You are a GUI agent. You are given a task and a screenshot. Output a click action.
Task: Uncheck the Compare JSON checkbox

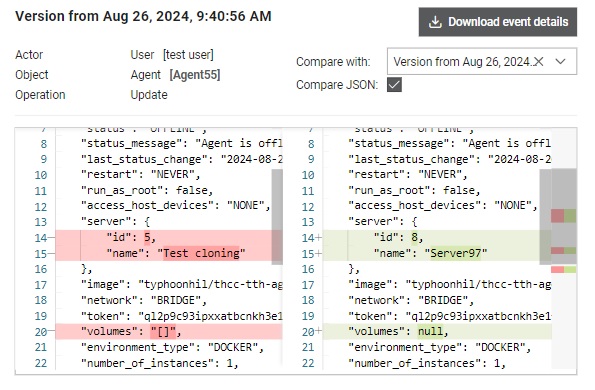pyautogui.click(x=394, y=85)
